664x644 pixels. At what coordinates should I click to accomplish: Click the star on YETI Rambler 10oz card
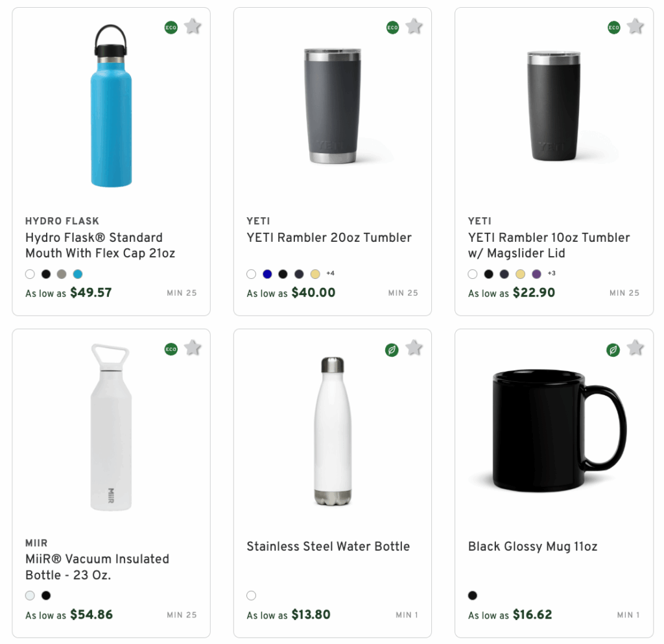pos(635,27)
